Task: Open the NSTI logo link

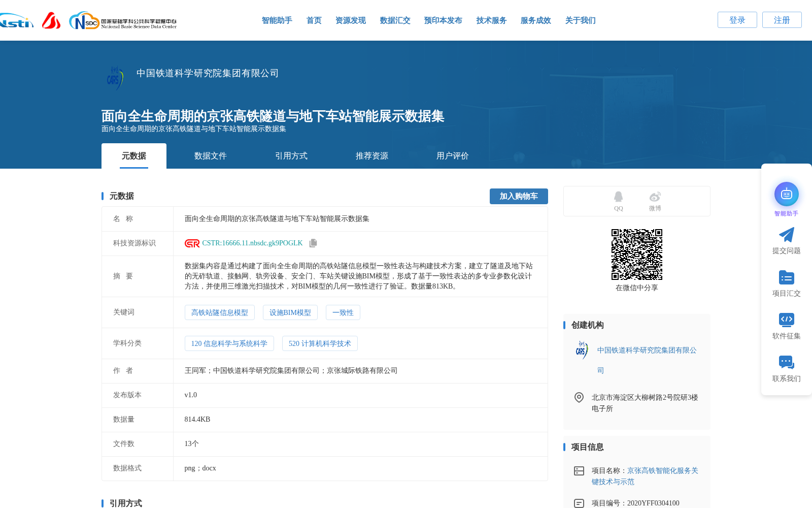Action: pos(16,21)
